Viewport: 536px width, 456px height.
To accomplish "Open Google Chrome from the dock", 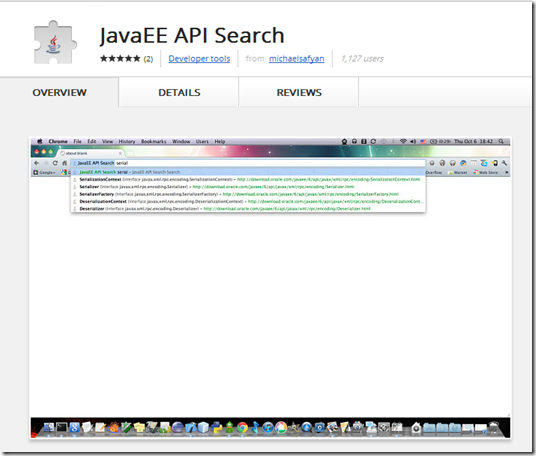I will click(242, 427).
